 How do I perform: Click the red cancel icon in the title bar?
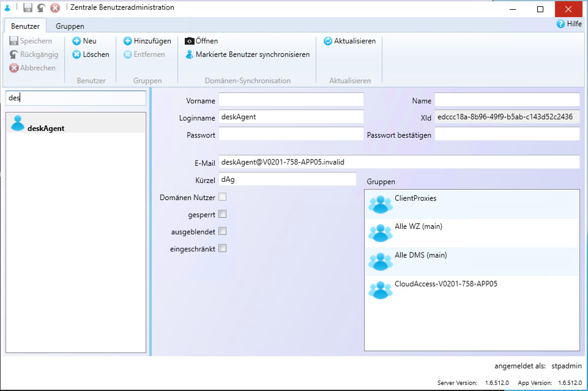[55, 8]
